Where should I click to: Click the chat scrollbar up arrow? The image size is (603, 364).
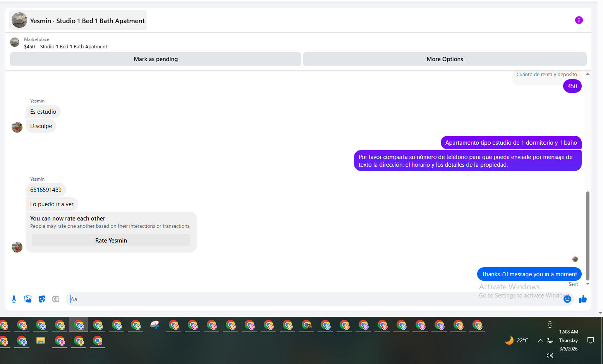pyautogui.click(x=588, y=73)
